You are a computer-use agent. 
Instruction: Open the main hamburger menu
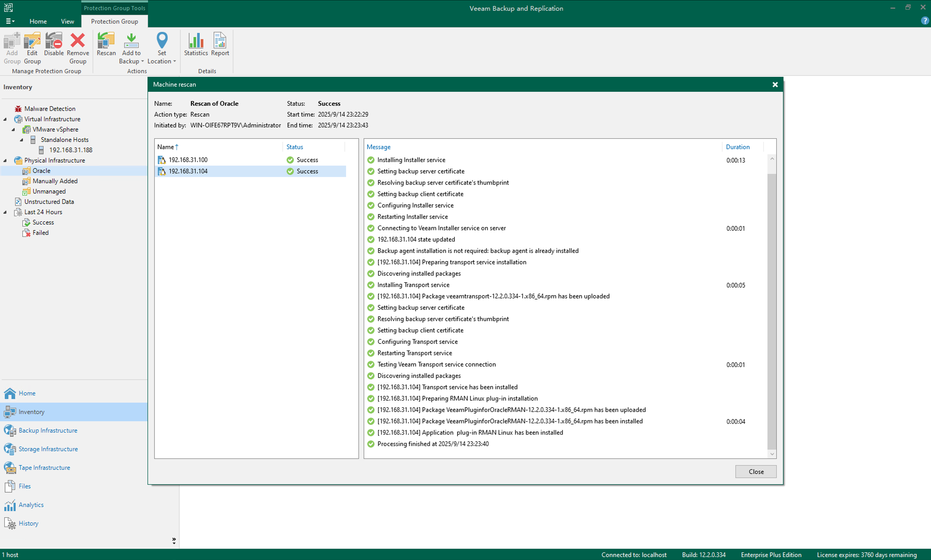10,21
